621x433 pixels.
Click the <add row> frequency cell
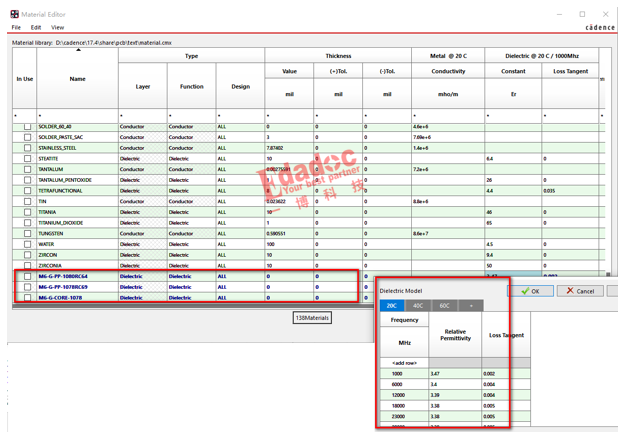pos(405,363)
